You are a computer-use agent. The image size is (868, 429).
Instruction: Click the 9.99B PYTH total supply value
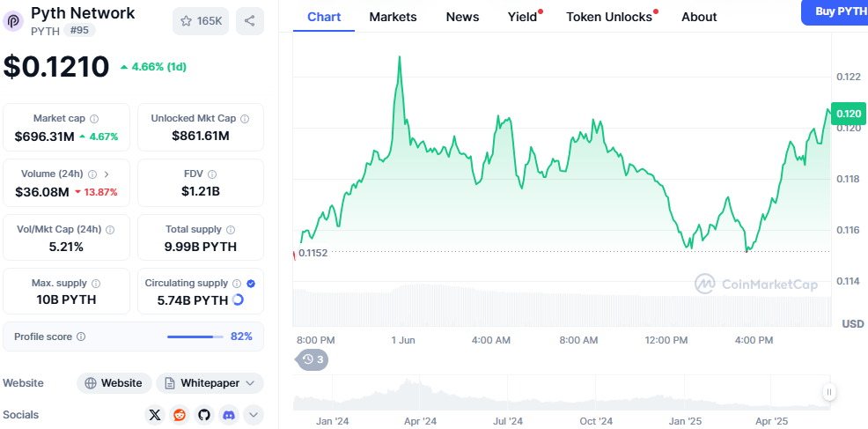click(x=201, y=248)
